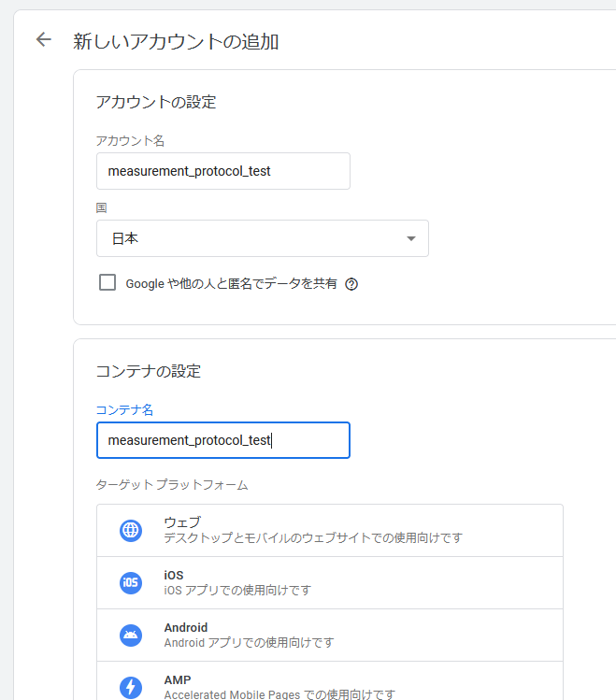Screen dimensions: 616x700
Task: Focus the アカウント名 input field
Action: tap(223, 171)
